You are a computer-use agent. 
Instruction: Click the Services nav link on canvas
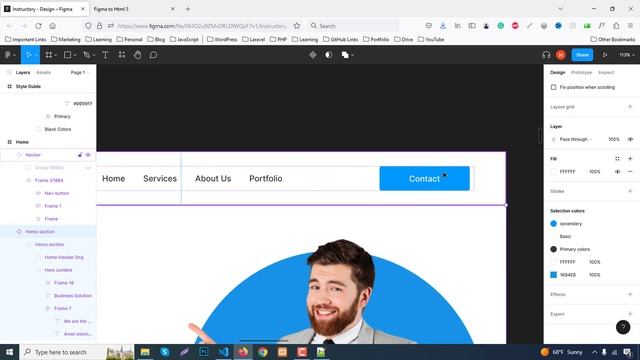point(160,178)
